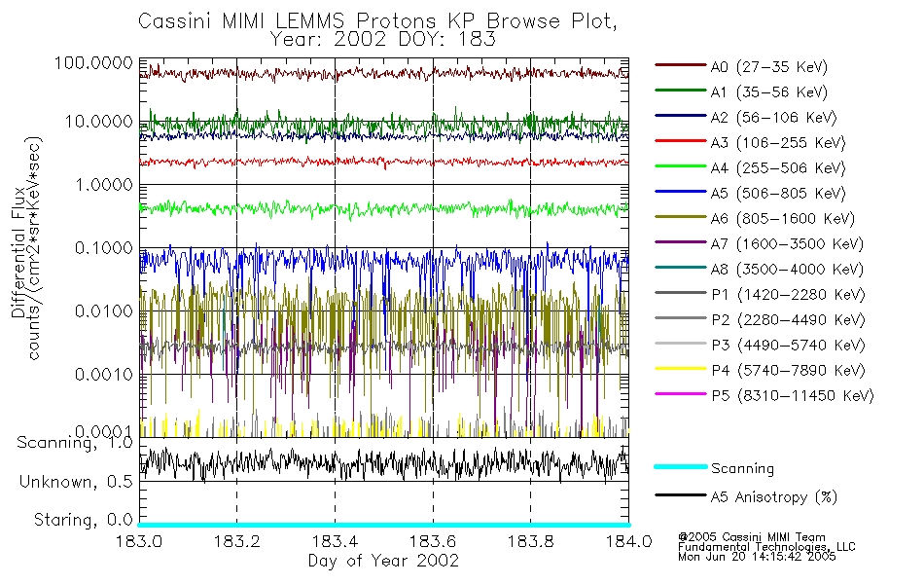Click the A7 (1600-3500 KeV) legend label
The image size is (924, 584).
click(x=787, y=244)
